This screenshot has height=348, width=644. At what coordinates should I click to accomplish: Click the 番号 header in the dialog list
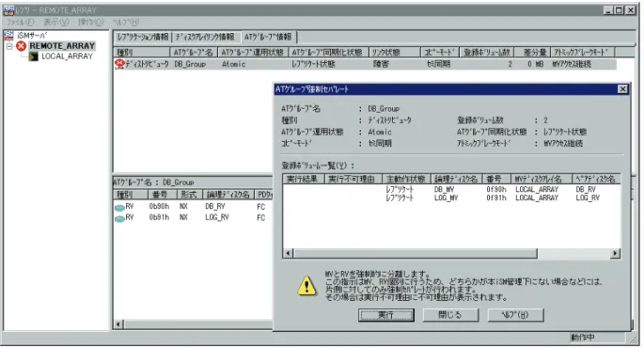(x=495, y=179)
